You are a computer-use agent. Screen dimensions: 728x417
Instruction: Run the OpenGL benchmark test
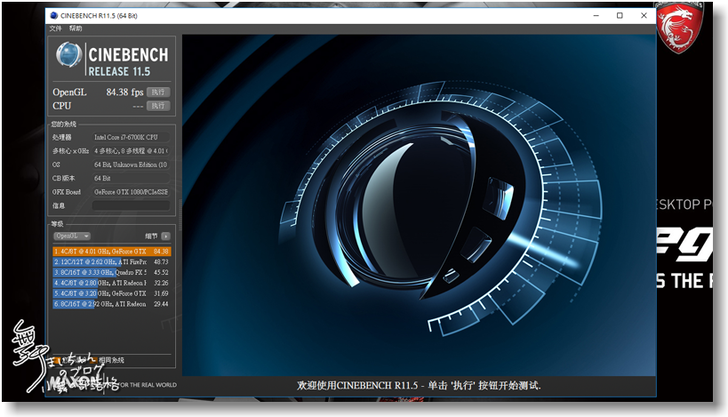158,92
